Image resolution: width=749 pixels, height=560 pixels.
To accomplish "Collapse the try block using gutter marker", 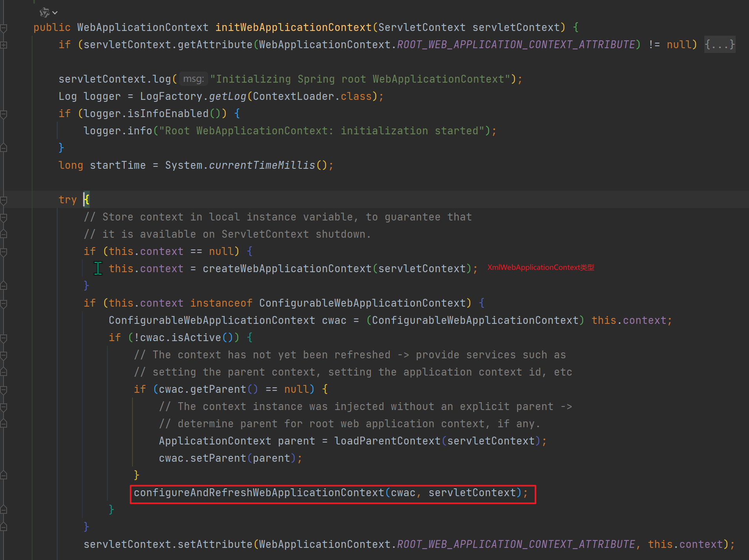I will (4, 200).
